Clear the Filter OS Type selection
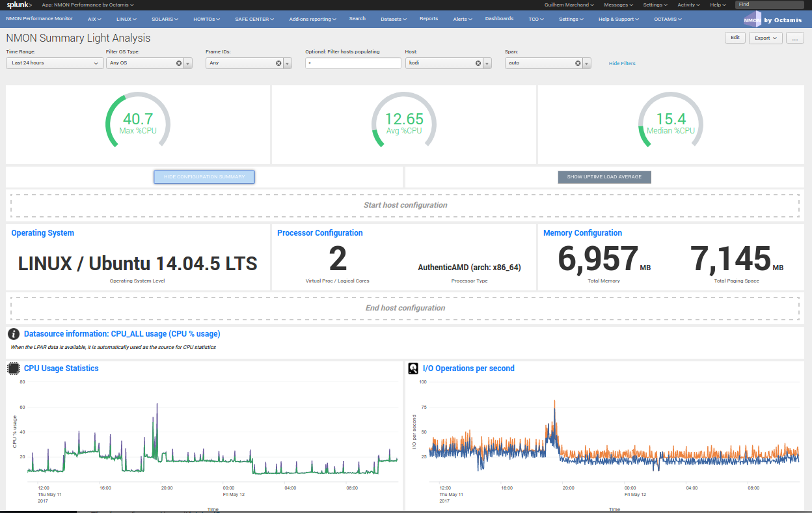 click(179, 63)
